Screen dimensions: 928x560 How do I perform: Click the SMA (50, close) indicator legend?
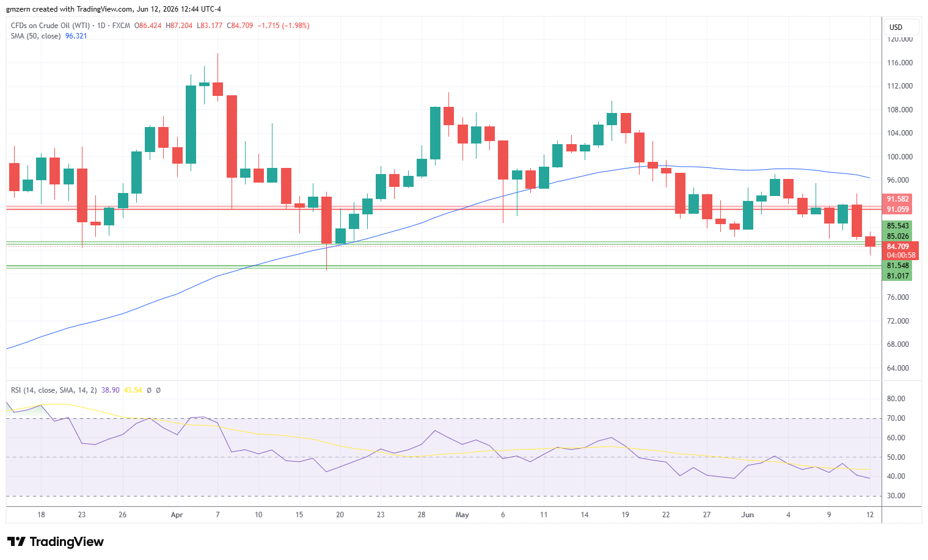tap(35, 36)
